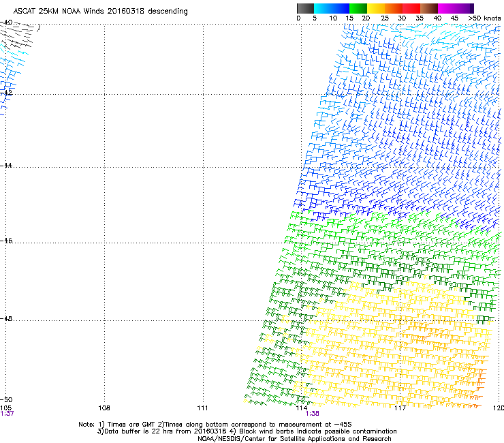Click the '>50 knots' legend label
This screenshot has height=443, width=504.
coord(484,18)
